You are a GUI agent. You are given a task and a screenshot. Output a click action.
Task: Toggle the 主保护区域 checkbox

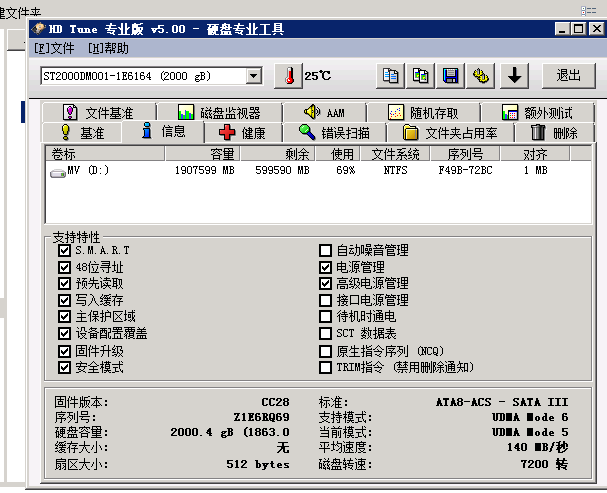point(64,317)
